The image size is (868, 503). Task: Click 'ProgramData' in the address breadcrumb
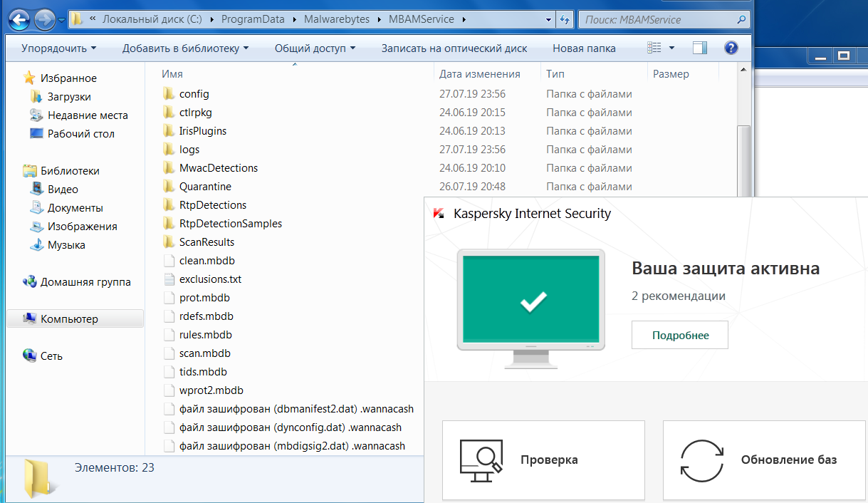pos(254,19)
